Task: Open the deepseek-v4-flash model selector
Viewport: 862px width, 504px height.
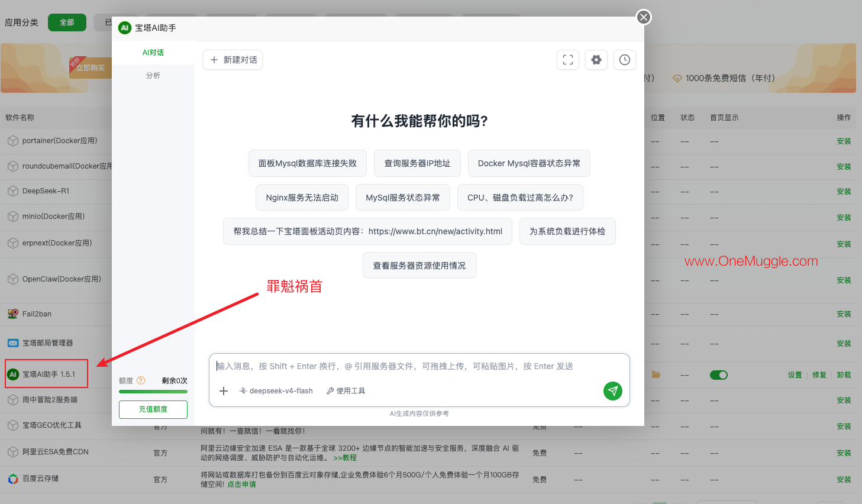Action: point(276,391)
